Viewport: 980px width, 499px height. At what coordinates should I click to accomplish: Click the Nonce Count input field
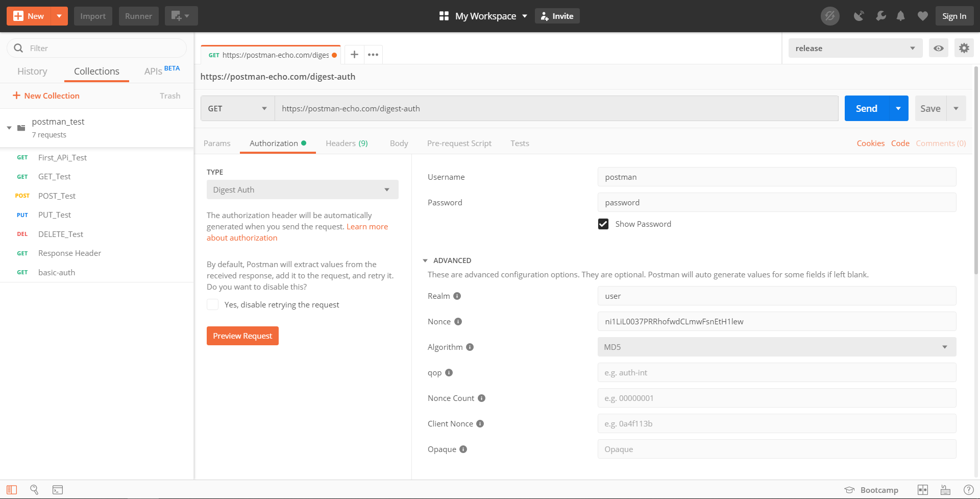[x=777, y=398]
